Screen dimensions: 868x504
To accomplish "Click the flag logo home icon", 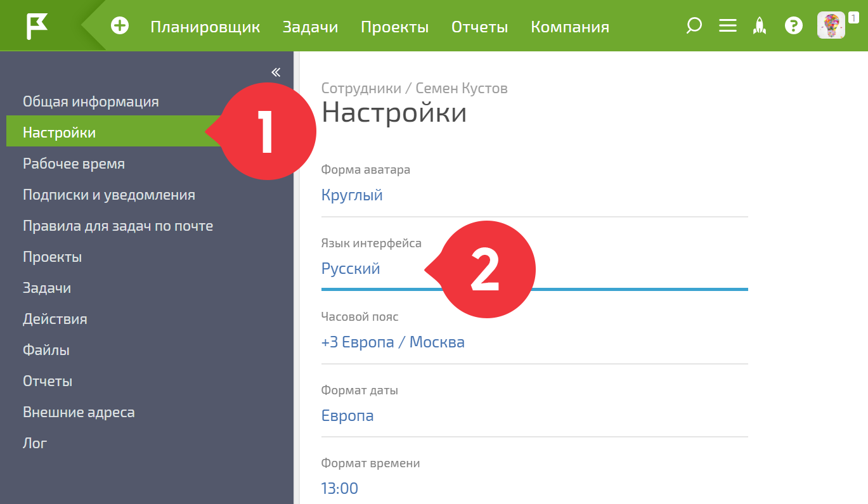I will 37,26.
